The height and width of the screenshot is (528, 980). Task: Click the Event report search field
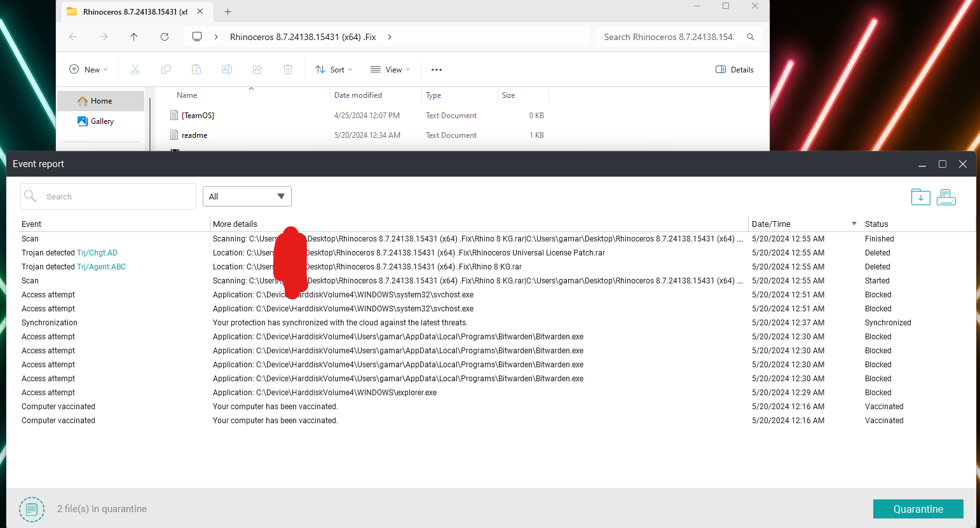(x=108, y=196)
